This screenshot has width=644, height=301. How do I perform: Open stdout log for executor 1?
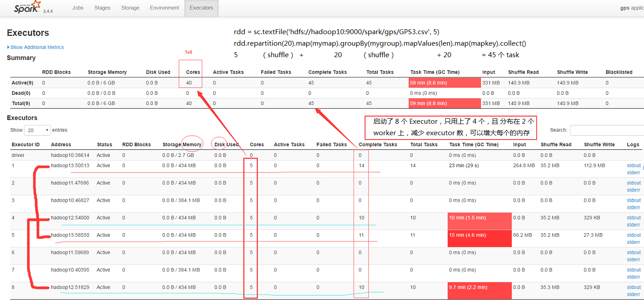[634, 165]
